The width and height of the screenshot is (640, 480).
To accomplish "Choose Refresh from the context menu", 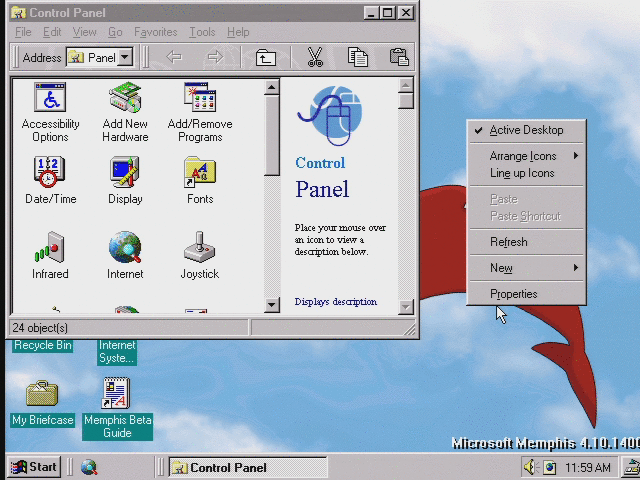I will click(x=527, y=242).
